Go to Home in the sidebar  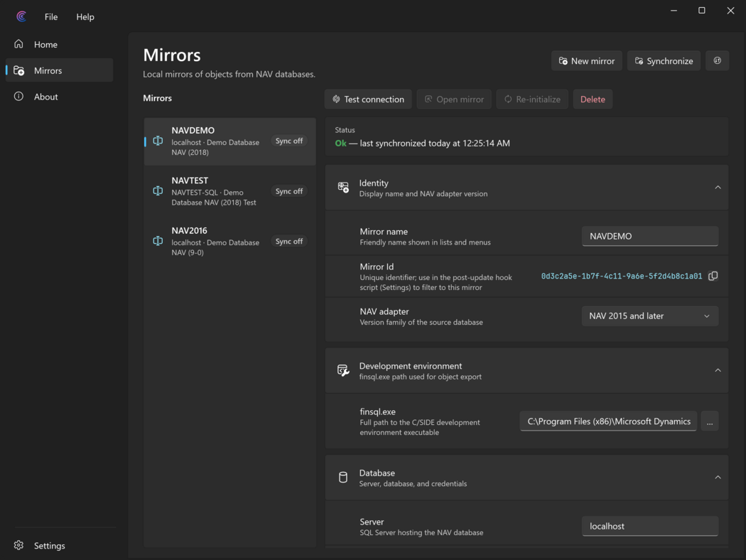click(x=60, y=44)
